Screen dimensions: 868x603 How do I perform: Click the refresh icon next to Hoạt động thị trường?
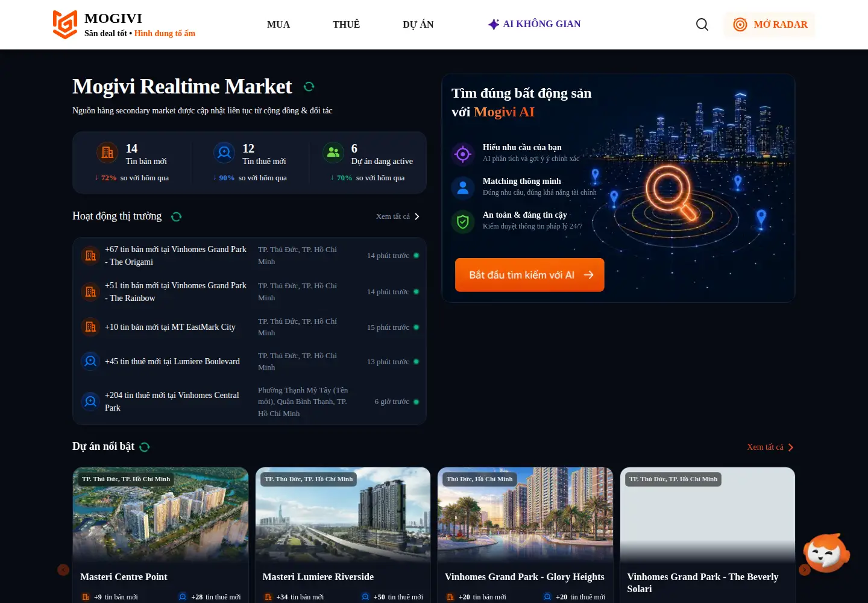177,216
